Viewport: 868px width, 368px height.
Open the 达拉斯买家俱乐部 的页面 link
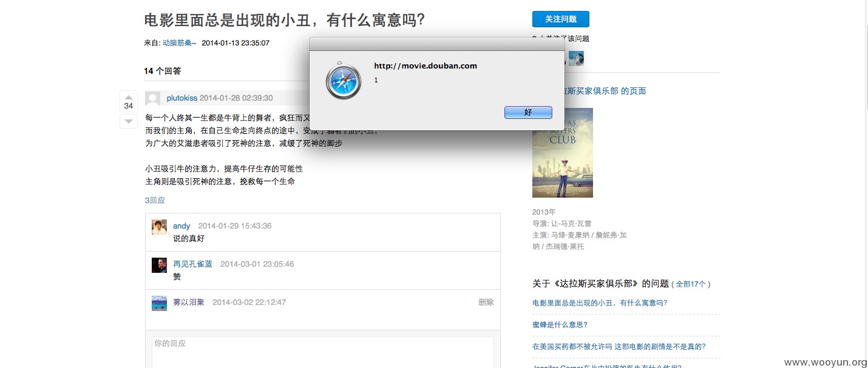tap(605, 91)
